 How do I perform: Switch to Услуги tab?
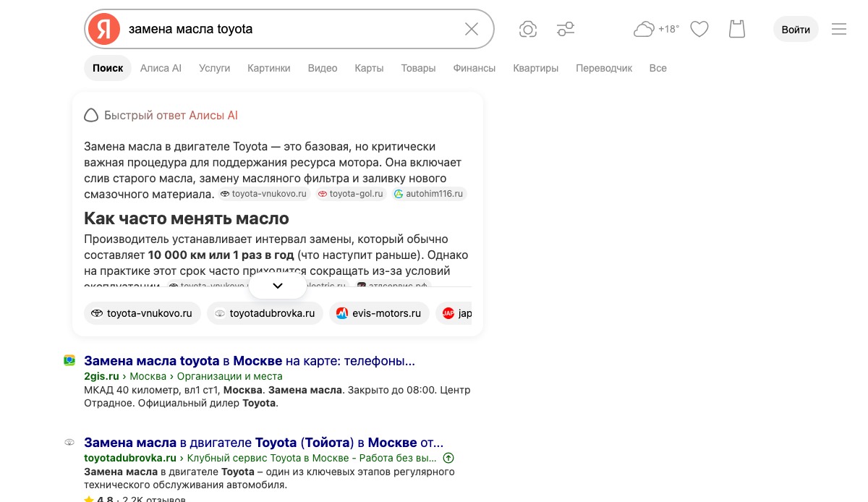point(214,68)
